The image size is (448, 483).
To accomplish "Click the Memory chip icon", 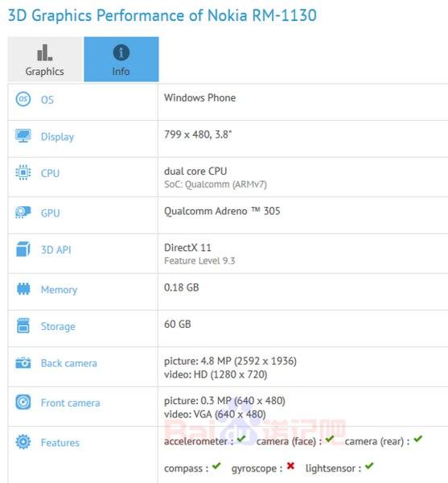I will (23, 289).
